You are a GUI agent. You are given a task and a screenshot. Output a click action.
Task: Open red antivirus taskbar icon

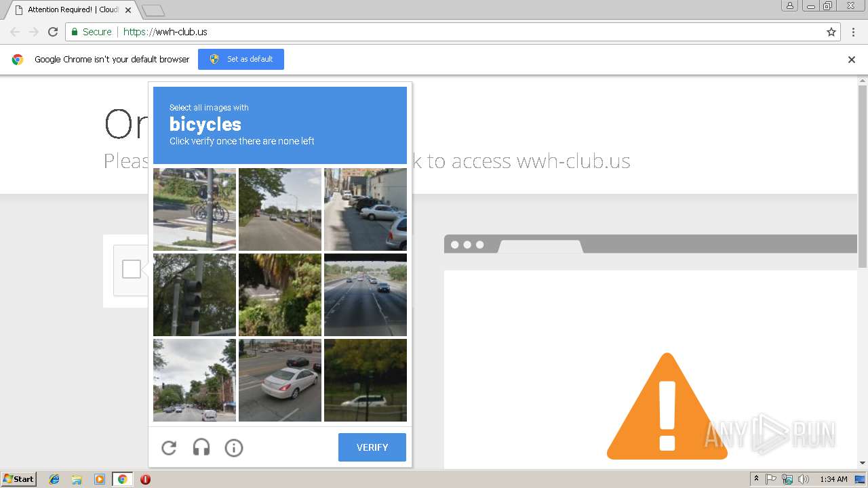pyautogui.click(x=145, y=479)
